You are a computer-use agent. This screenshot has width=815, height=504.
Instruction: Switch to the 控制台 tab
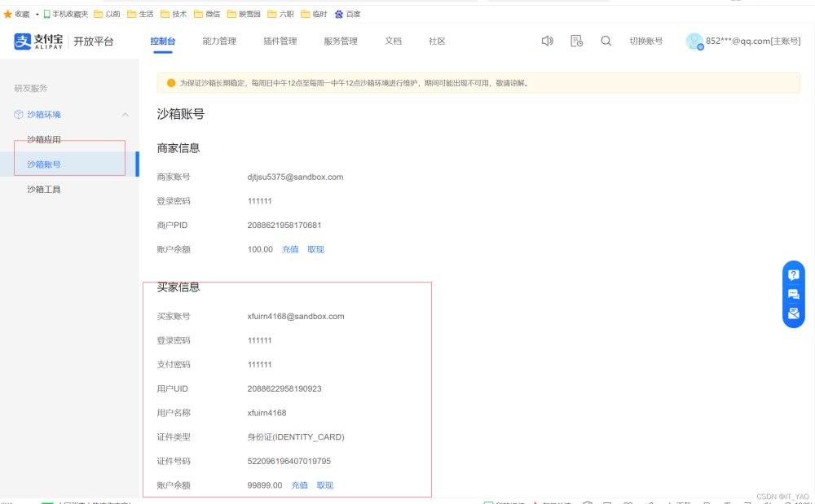click(x=163, y=41)
